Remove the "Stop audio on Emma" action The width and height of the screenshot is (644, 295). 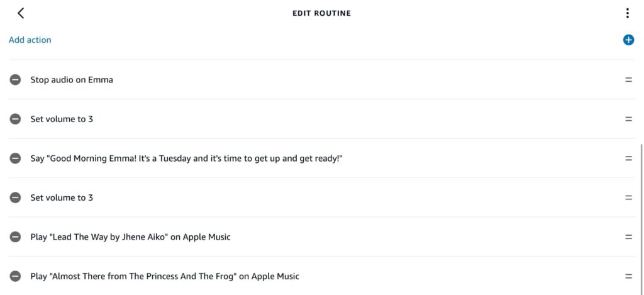[15, 80]
